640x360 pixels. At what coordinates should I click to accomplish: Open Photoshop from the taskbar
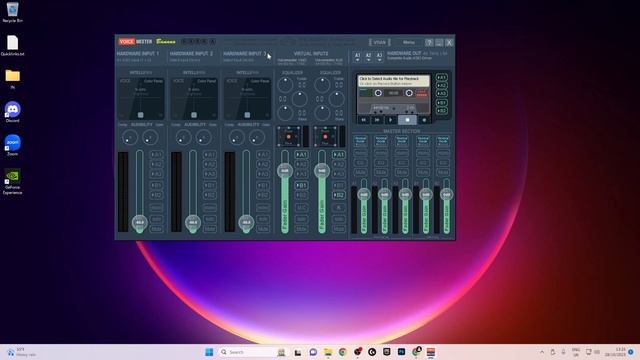click(401, 352)
